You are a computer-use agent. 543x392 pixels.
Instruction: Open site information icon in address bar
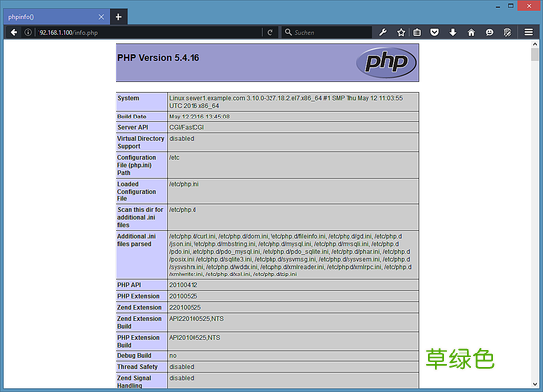pyautogui.click(x=28, y=33)
